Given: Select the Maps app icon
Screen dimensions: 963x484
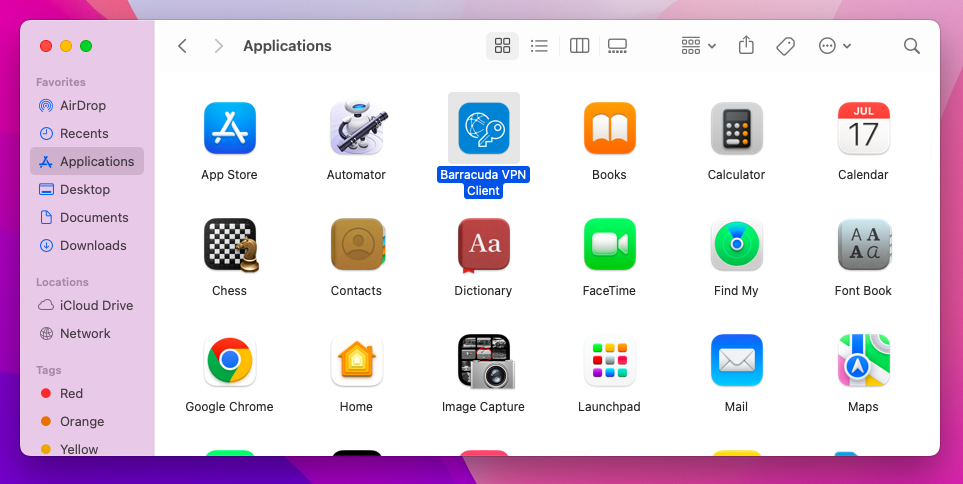Looking at the screenshot, I should [864, 361].
